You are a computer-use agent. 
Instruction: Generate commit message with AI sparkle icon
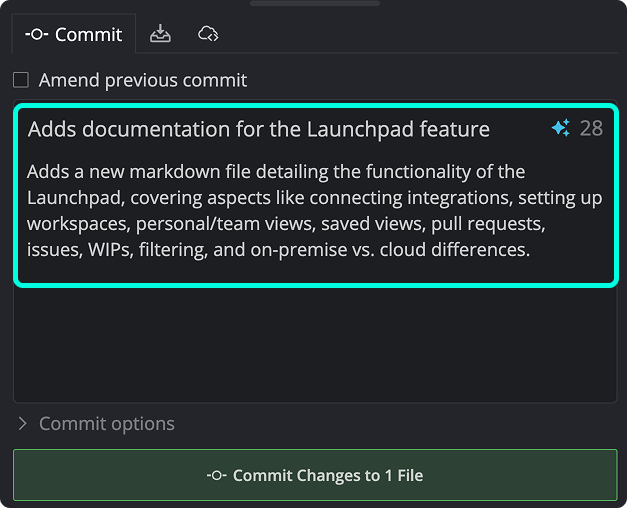pyautogui.click(x=561, y=128)
